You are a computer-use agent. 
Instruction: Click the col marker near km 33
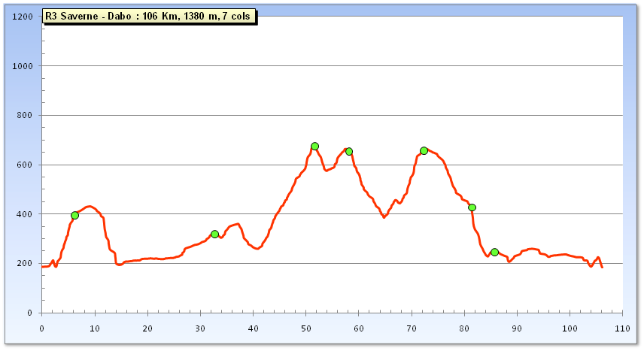[214, 235]
